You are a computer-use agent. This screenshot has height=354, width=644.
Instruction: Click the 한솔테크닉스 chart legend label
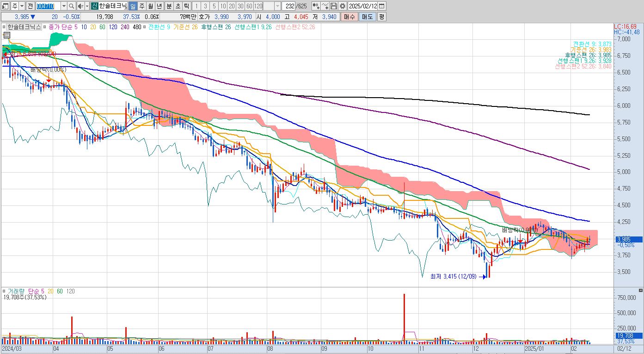click(x=24, y=27)
